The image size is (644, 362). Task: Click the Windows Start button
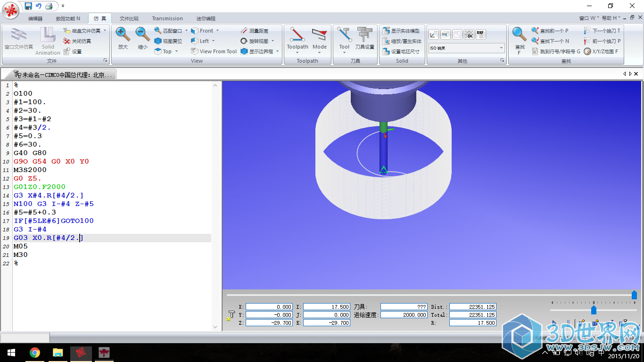(11, 352)
